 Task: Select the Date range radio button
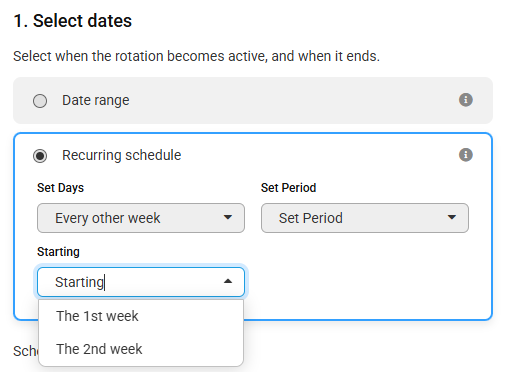(x=40, y=101)
